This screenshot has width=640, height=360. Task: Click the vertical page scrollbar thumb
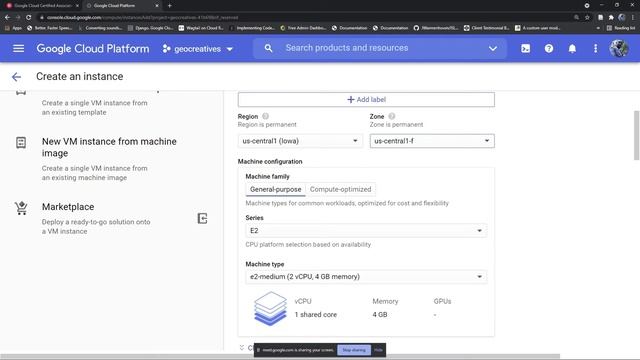pos(636,135)
